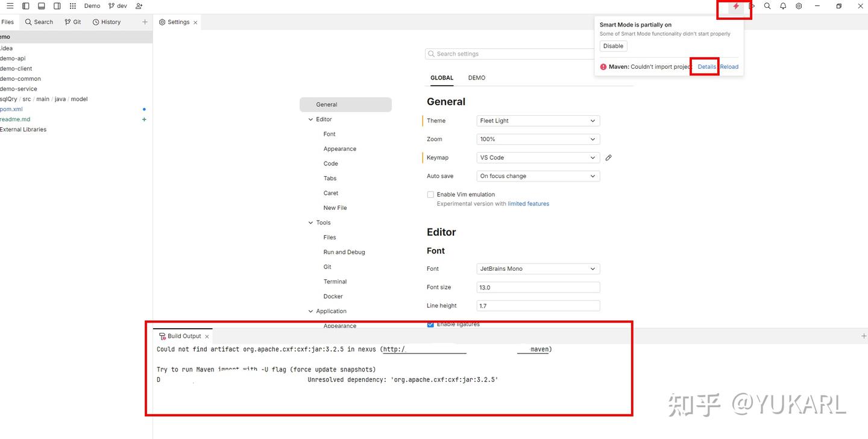Enable Vim emulation checkbox
868x439 pixels.
coord(430,195)
